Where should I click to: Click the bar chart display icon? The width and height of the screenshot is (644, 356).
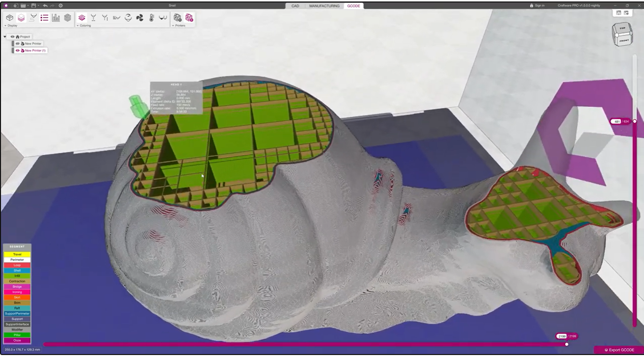pyautogui.click(x=56, y=18)
